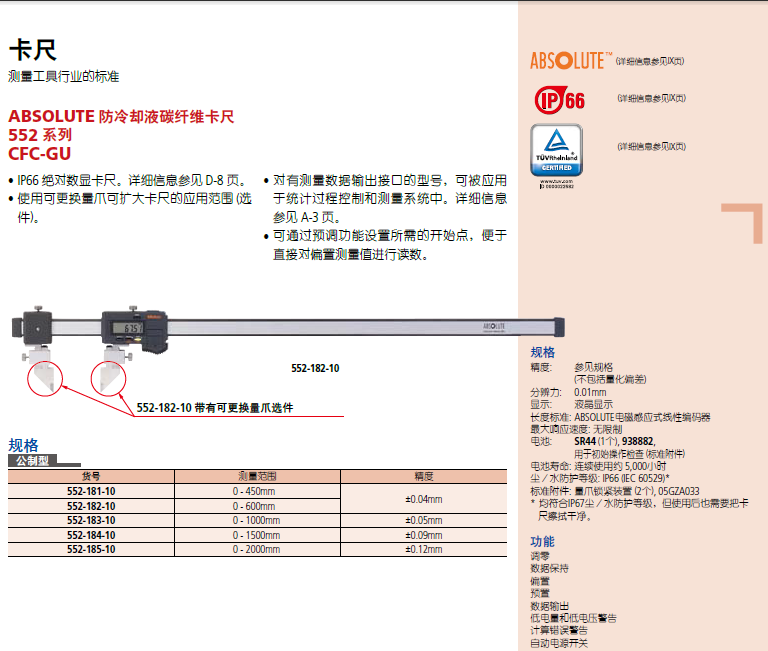Click the red IP66 protection badge

point(560,100)
